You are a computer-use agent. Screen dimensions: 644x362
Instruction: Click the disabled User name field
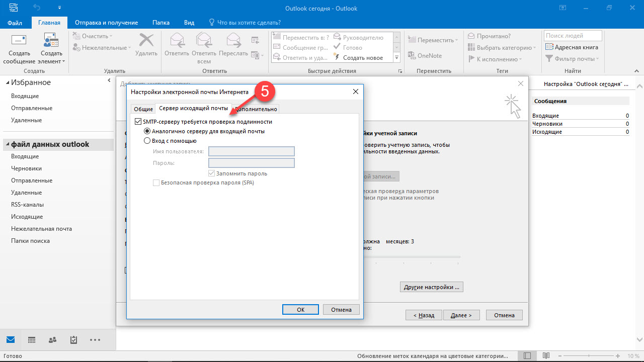pyautogui.click(x=251, y=151)
